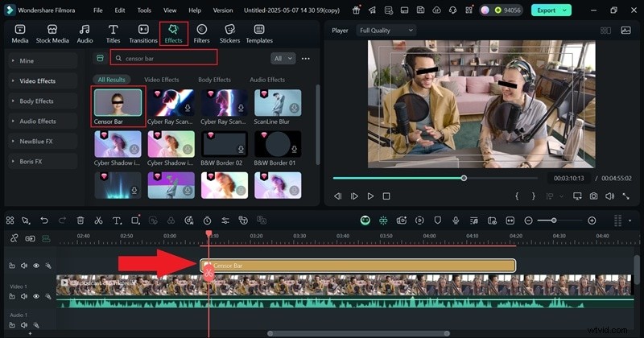
Task: Hide the Video 1 track via eye icon
Action: pos(36,296)
